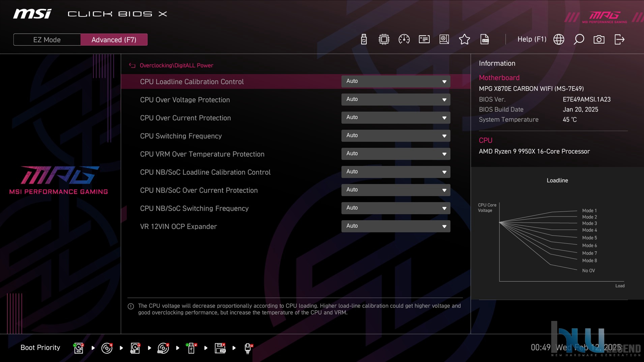Click Overclocking\DigitALL Power breadcrumb

pos(176,65)
